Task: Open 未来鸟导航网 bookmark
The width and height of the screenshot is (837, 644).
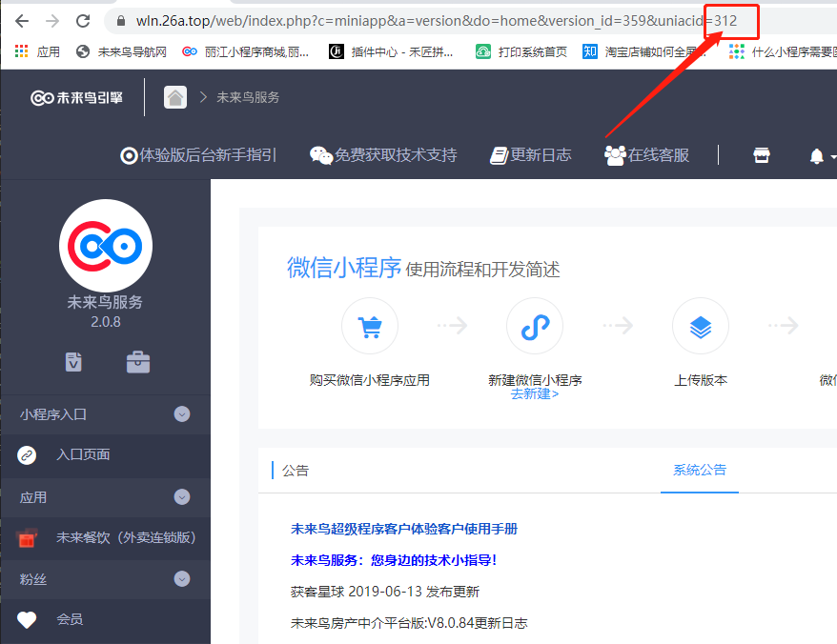Action: (122, 51)
